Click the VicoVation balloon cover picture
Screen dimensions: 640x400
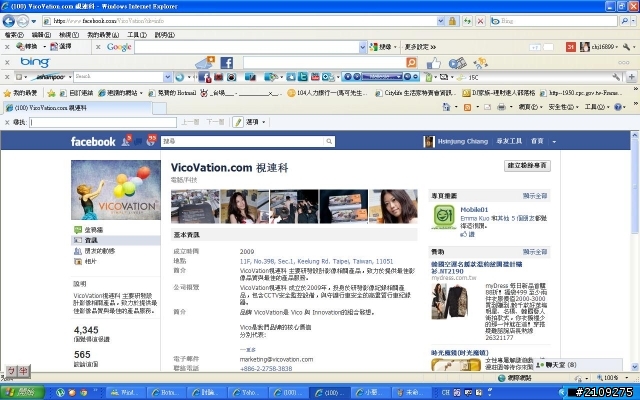click(x=116, y=190)
